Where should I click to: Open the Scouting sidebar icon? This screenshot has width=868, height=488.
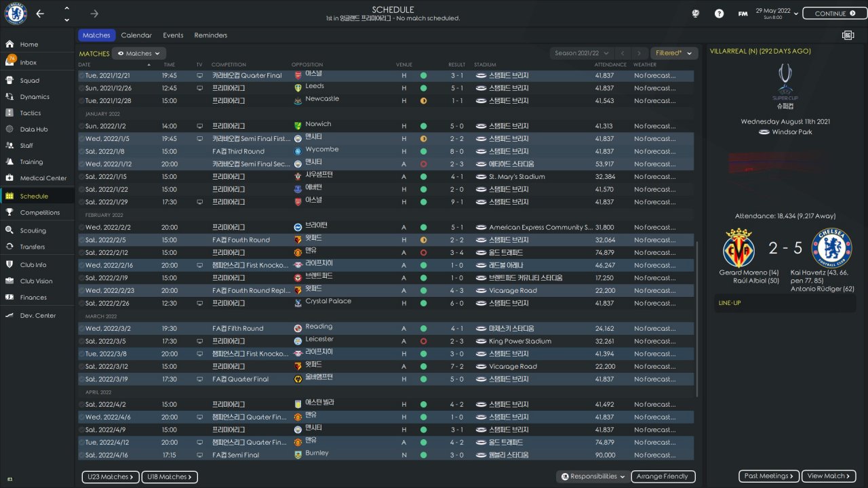(9, 230)
